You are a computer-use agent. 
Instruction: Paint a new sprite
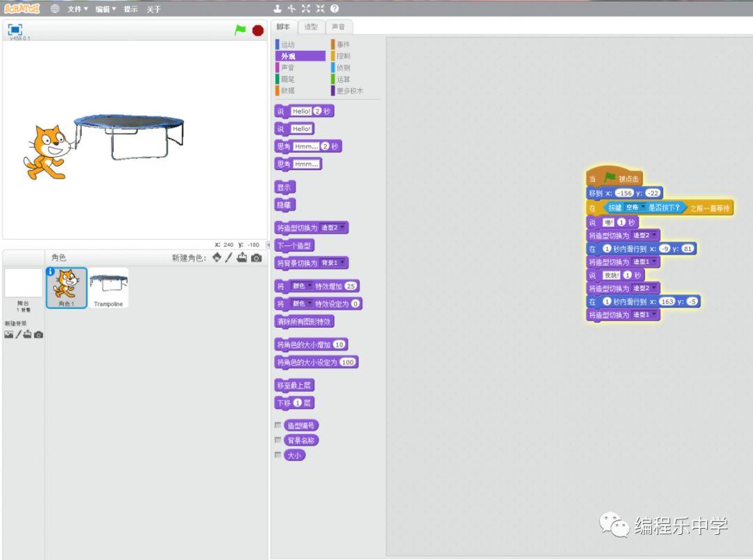(x=229, y=257)
